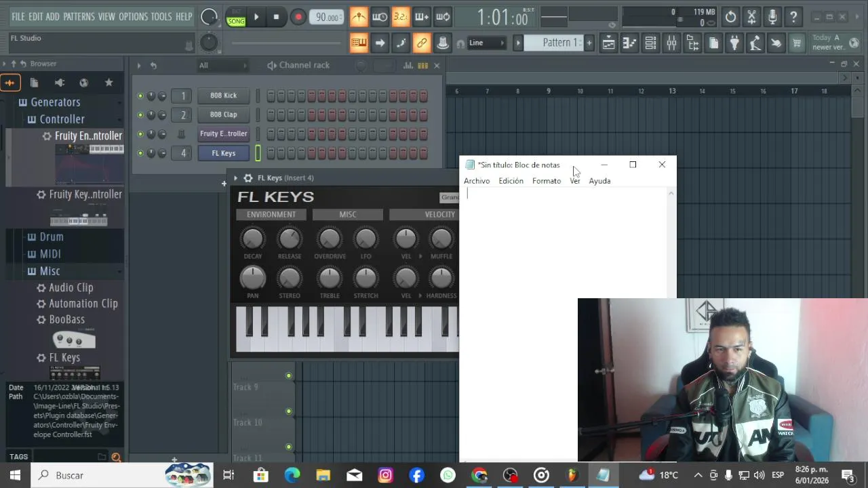
Task: Open the PATTERNS menu in FL Studio
Action: point(79,16)
